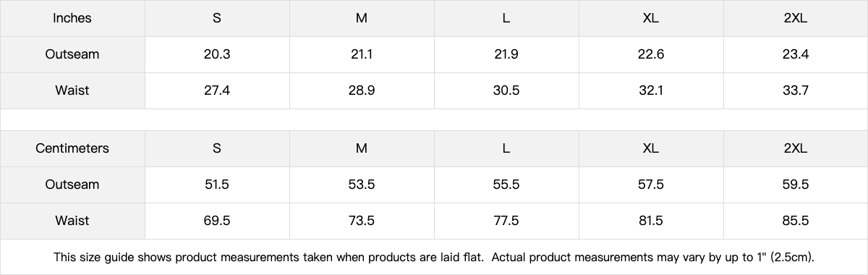Click the 51.5 outseam centimeter value
868x275 pixels.
217,185
